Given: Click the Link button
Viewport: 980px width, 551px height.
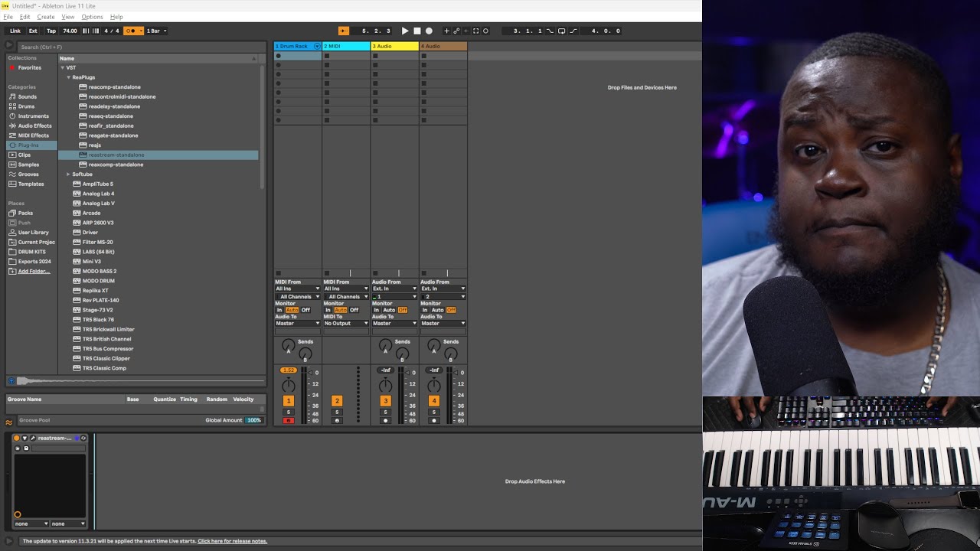Looking at the screenshot, I should pos(15,31).
